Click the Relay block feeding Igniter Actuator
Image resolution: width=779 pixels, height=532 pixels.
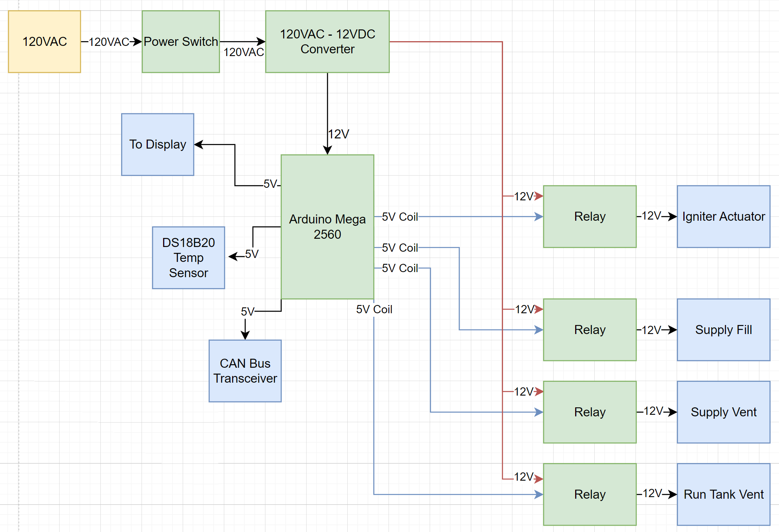click(x=589, y=216)
